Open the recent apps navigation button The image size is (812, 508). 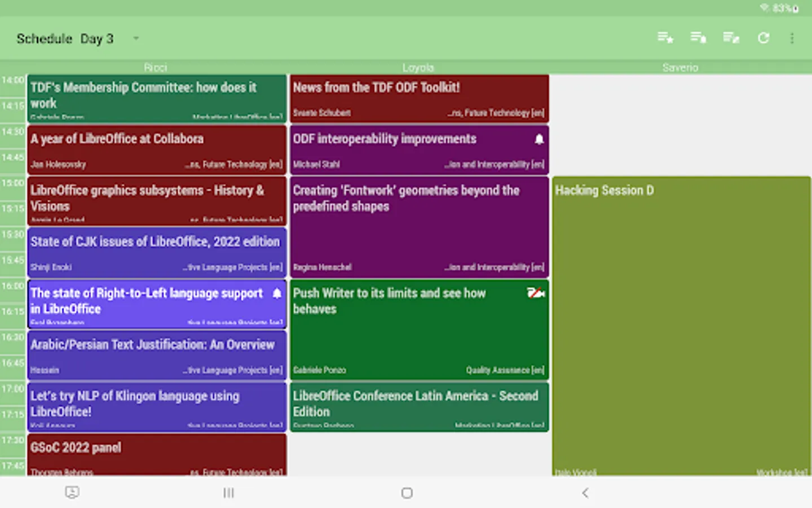point(228,493)
